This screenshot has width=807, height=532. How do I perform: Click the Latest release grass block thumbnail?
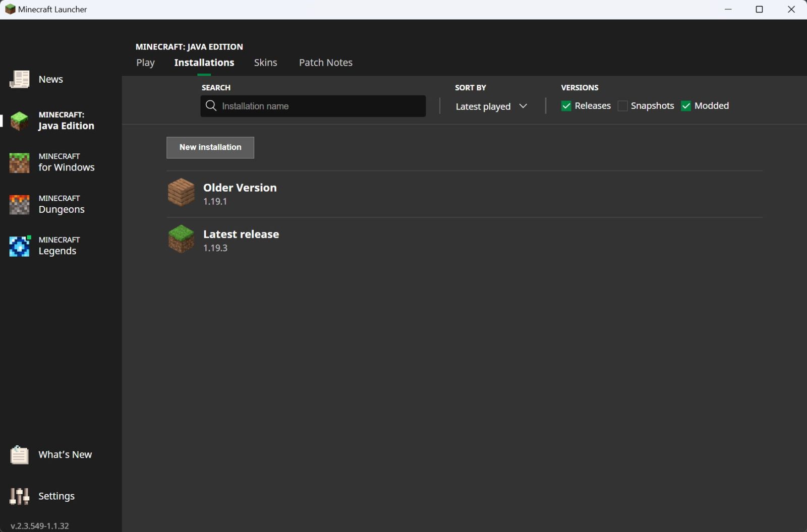point(181,239)
